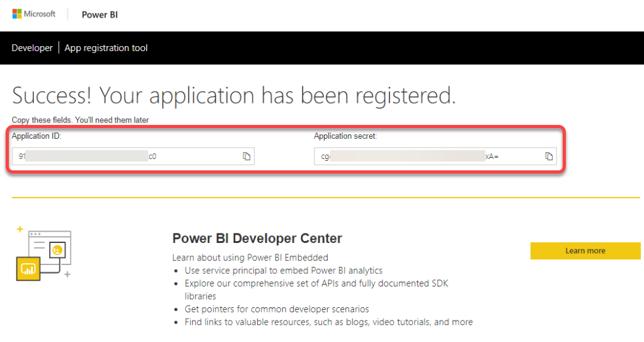Copy the Application ID to clipboard

tap(246, 156)
